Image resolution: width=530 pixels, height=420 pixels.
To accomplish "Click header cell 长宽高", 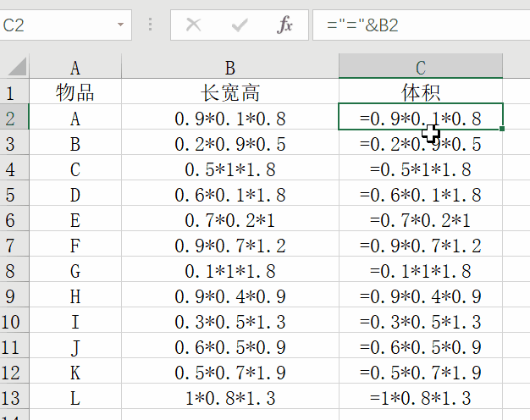I will (229, 91).
